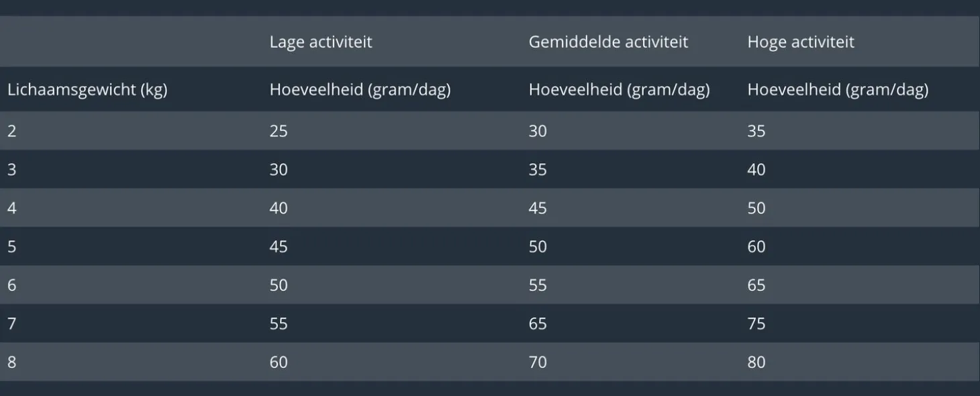Click average activity value 45 for 4 kg

538,208
